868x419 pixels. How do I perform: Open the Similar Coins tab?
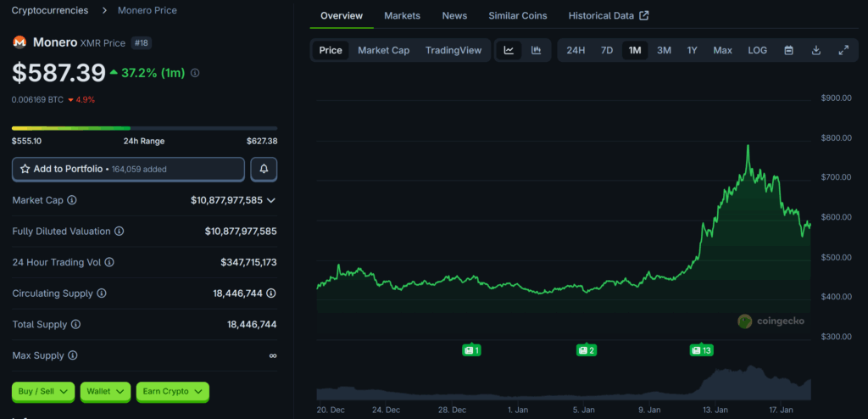click(518, 15)
